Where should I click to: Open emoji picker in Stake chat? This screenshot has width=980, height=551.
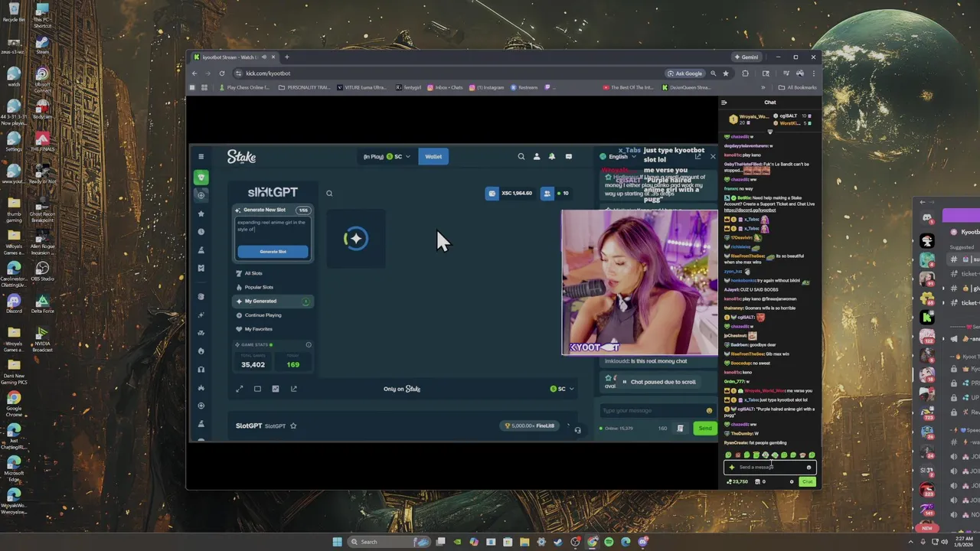(709, 411)
